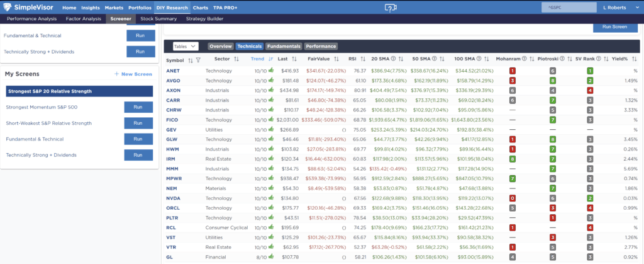Toggle the Technicals view button
The width and height of the screenshot is (644, 264).
click(x=250, y=46)
